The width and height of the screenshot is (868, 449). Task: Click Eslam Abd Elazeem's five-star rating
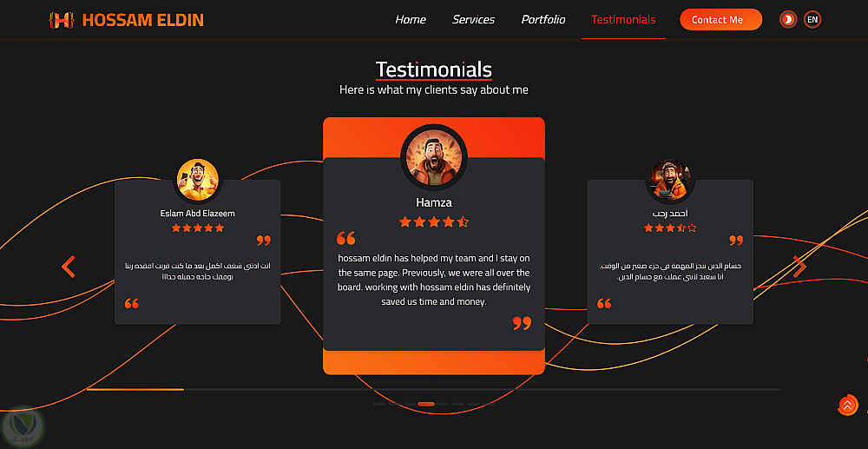[198, 228]
